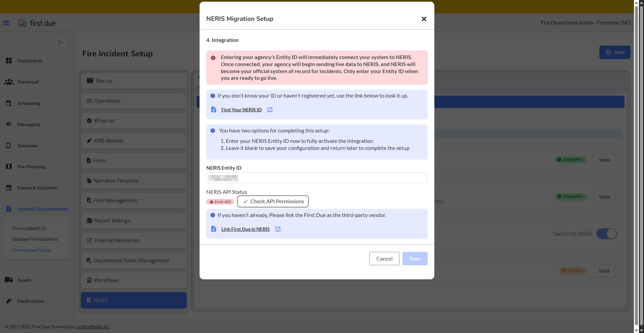
Task: Open the Find Your NERIS ID link
Action: click(241, 110)
